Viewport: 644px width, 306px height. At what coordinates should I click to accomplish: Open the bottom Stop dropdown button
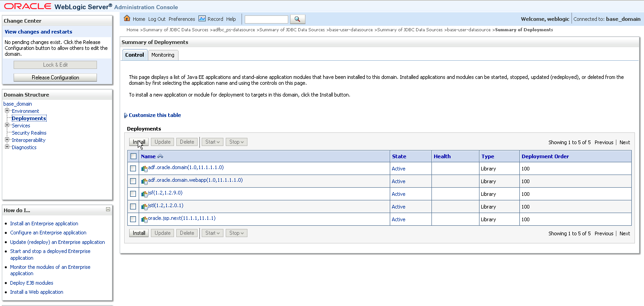[237, 233]
